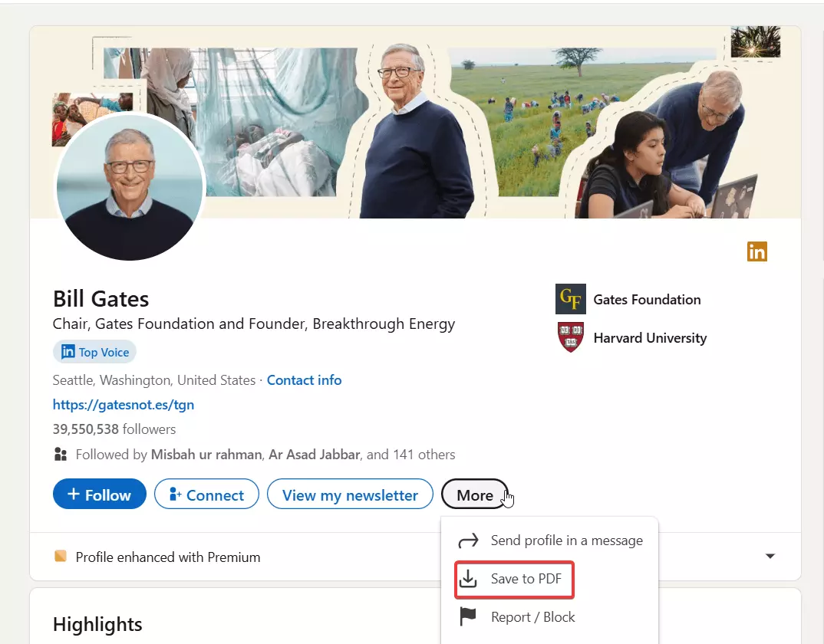Viewport: 824px width, 644px height.
Task: Open the Contact info link
Action: click(304, 380)
